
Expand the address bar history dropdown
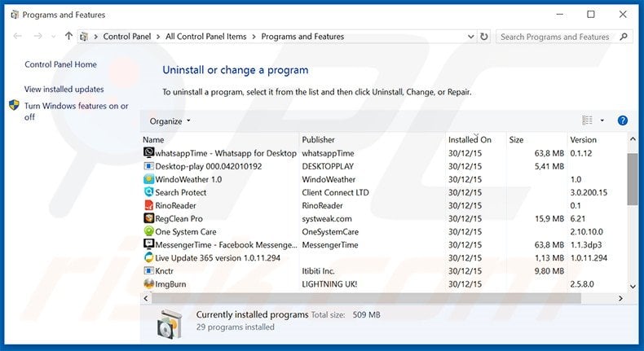point(470,37)
